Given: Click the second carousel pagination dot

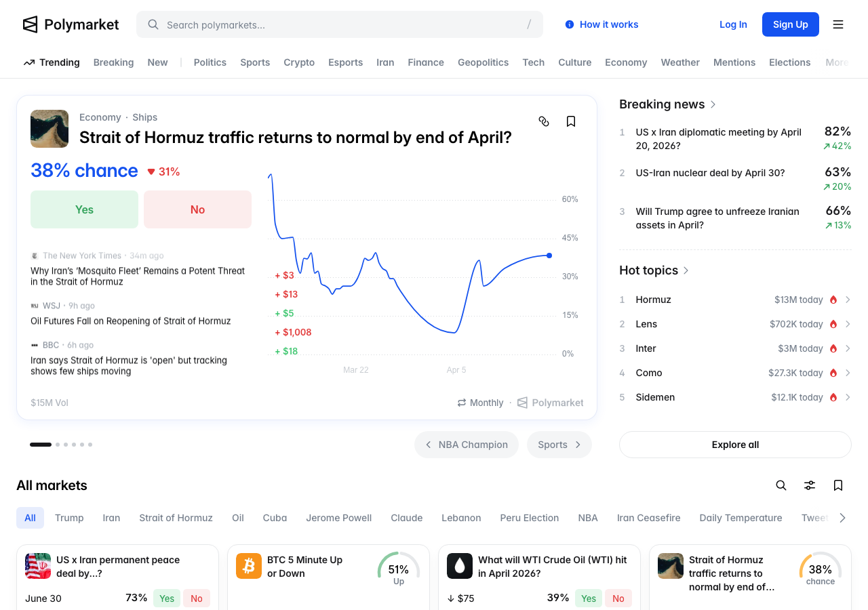Looking at the screenshot, I should click(x=58, y=445).
